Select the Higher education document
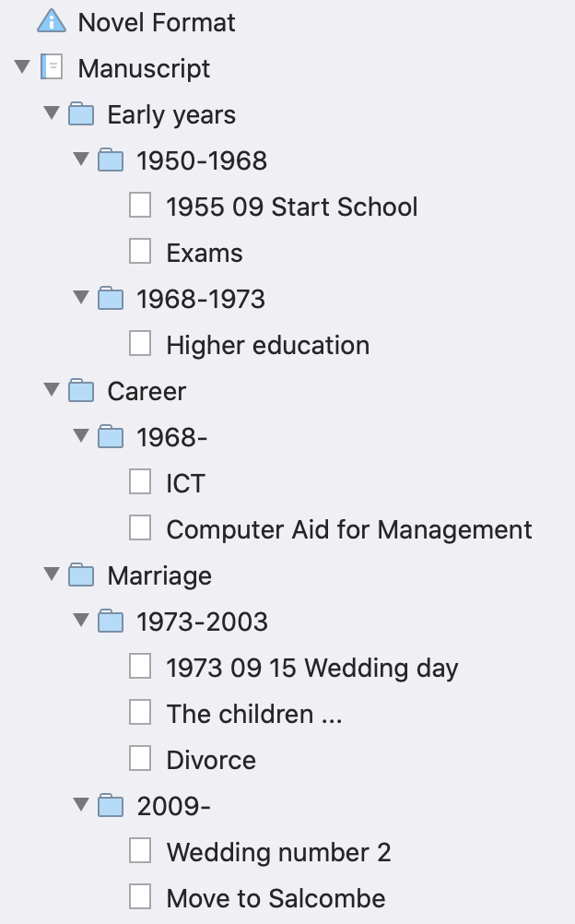Viewport: 575px width, 924px height. pos(267,345)
